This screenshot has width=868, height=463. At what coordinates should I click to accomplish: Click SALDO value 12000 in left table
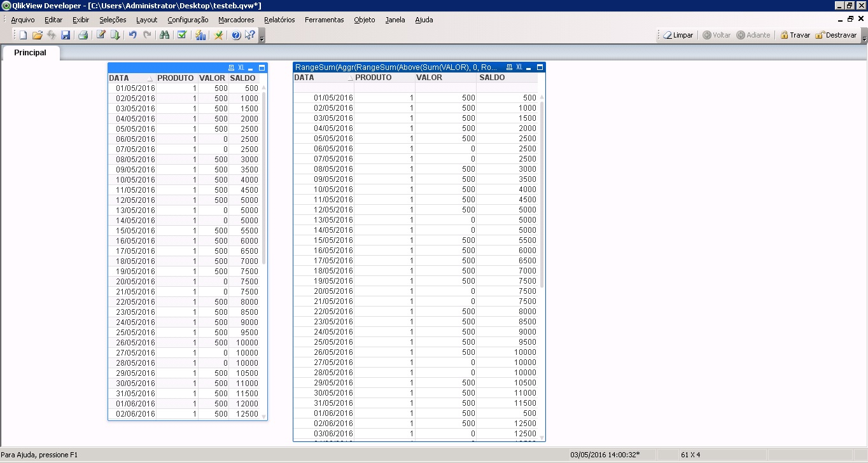246,404
